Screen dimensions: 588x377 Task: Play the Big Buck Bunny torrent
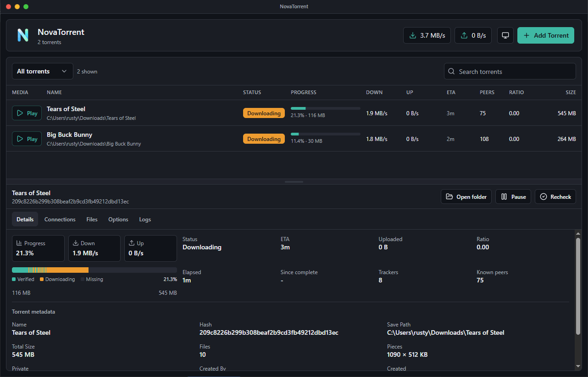(x=27, y=139)
